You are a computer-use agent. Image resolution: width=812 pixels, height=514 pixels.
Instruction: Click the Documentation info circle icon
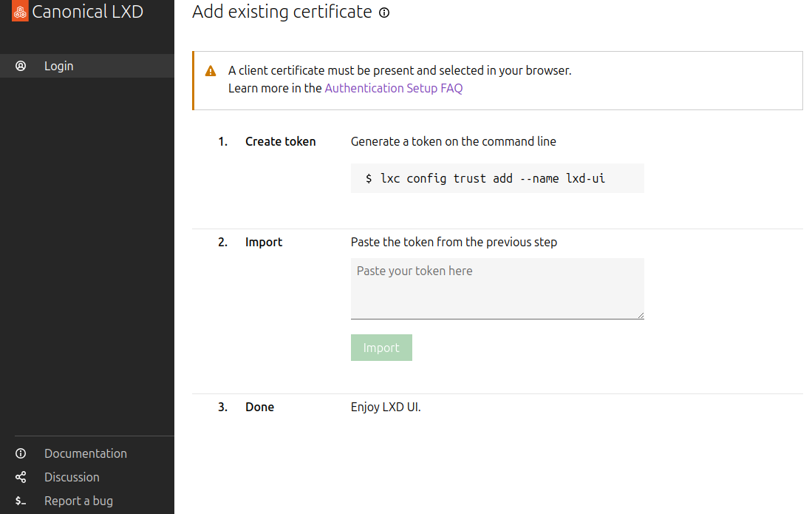(21, 453)
